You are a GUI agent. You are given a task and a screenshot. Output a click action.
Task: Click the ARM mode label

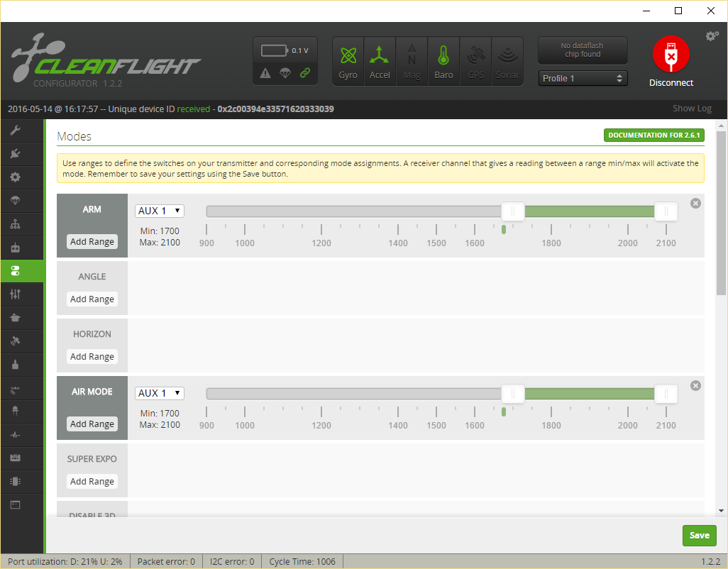click(92, 209)
